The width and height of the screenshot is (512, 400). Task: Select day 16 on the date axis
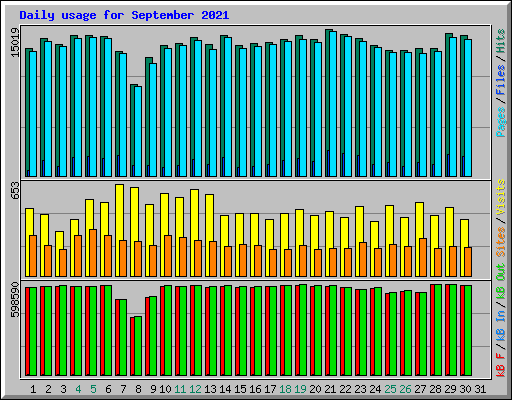pyautogui.click(x=255, y=389)
